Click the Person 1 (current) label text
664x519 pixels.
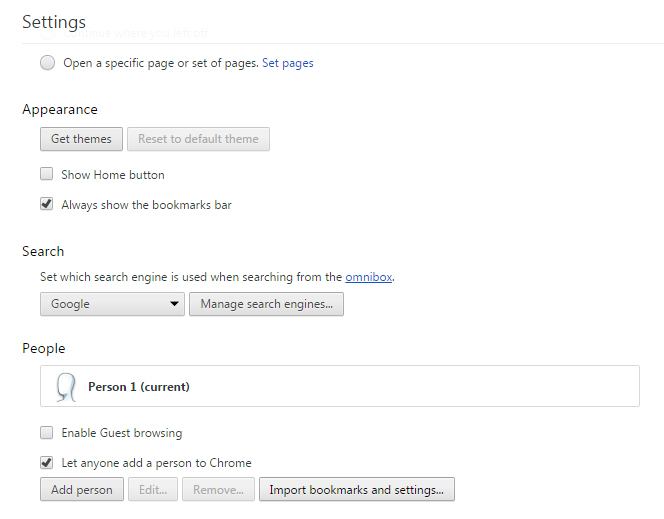point(139,386)
